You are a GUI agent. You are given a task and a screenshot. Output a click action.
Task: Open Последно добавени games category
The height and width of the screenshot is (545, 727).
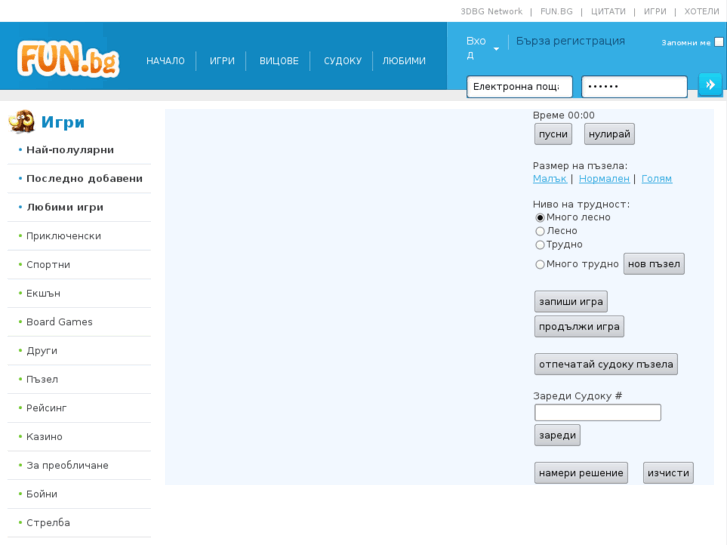[x=84, y=179]
